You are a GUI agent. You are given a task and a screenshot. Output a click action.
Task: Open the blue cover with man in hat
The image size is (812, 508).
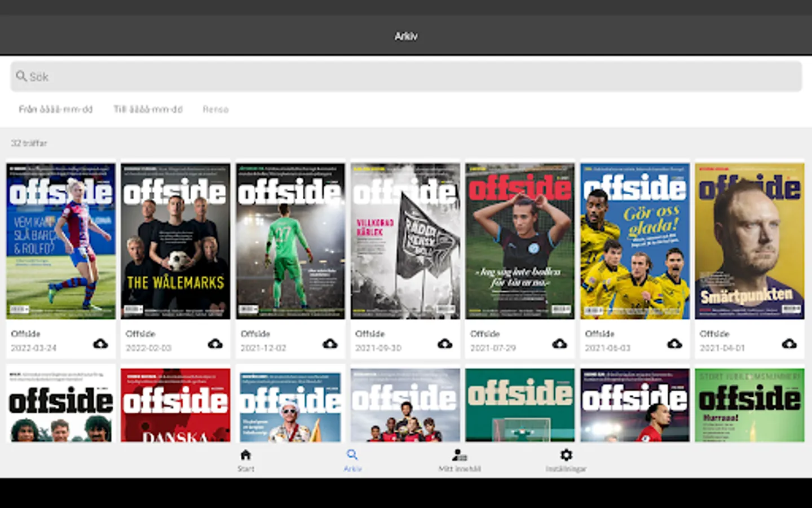click(290, 405)
